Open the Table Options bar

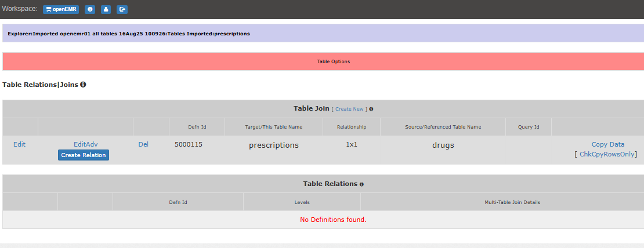(323, 61)
